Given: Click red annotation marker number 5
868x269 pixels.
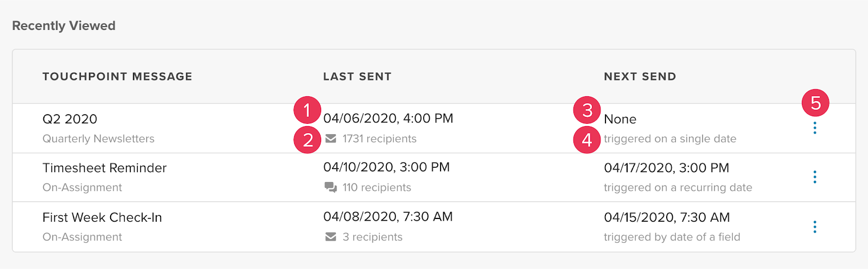Looking at the screenshot, I should pos(815,103).
